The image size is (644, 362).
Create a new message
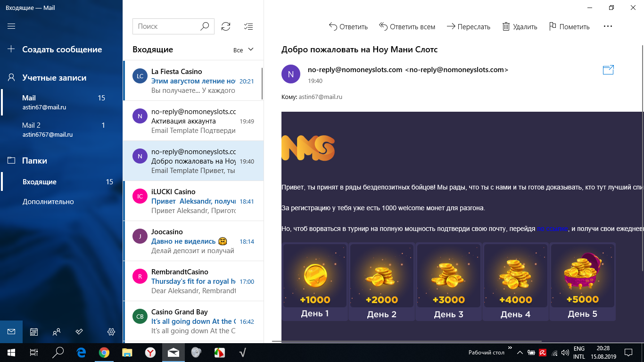[61, 49]
